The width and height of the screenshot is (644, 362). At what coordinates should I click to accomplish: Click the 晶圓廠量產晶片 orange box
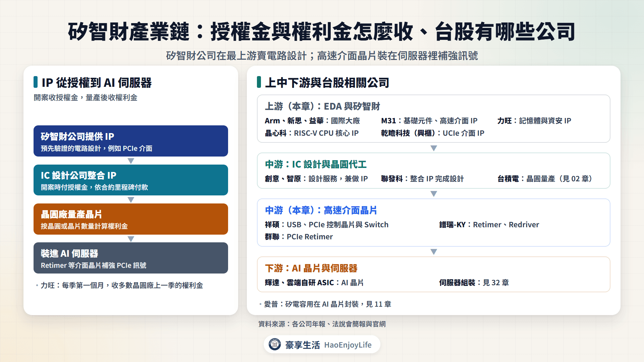(x=131, y=219)
